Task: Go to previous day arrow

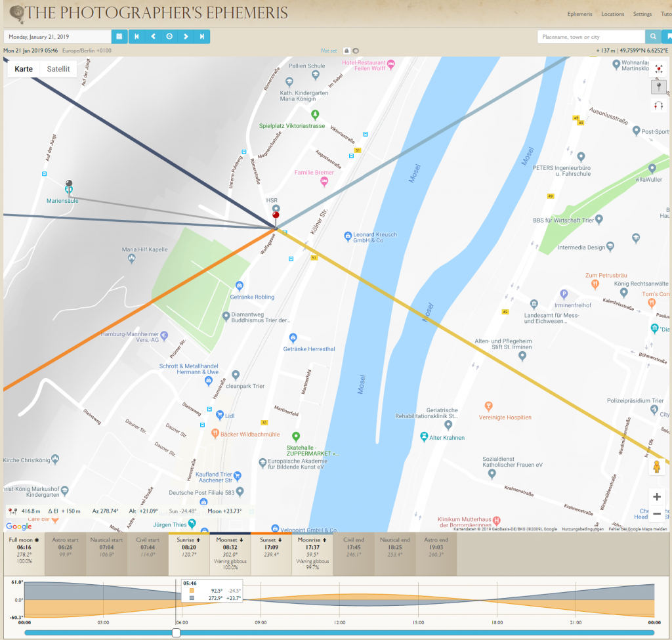Action: coord(153,37)
